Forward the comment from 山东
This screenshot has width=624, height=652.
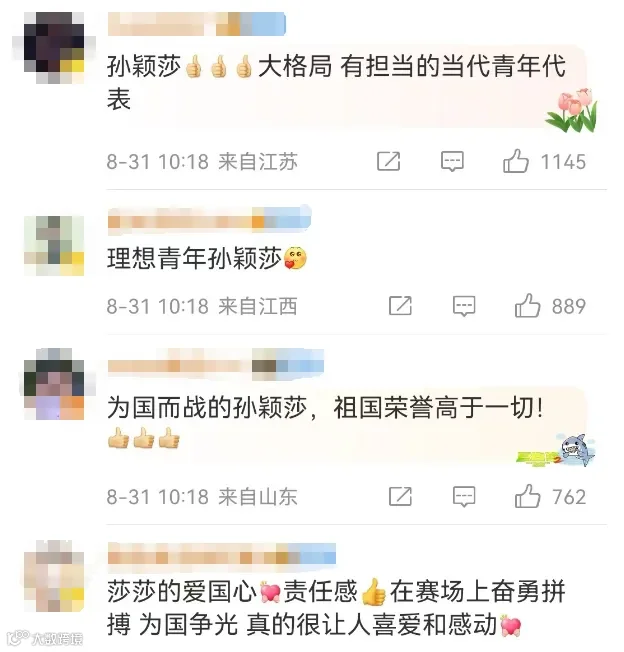[400, 497]
